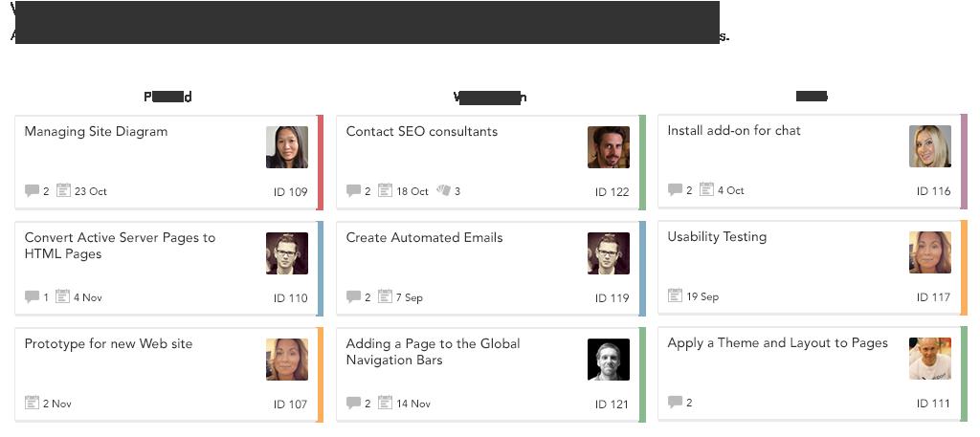Open the Create Automated Emails card title

[x=424, y=238]
